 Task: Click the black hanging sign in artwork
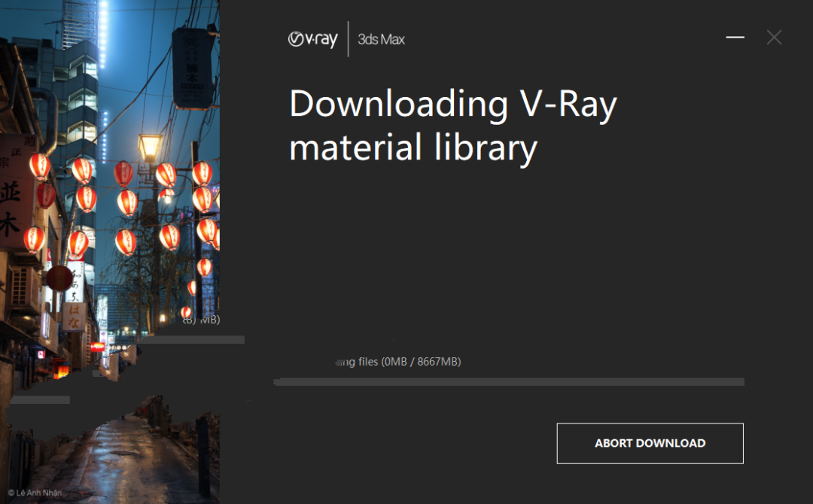coord(193,68)
